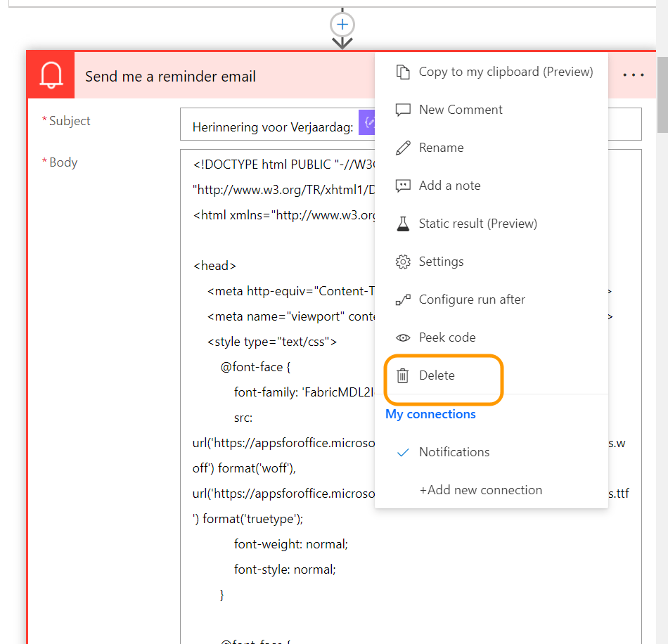The width and height of the screenshot is (668, 644).
Task: Click the Rename pencil icon
Action: tap(402, 148)
